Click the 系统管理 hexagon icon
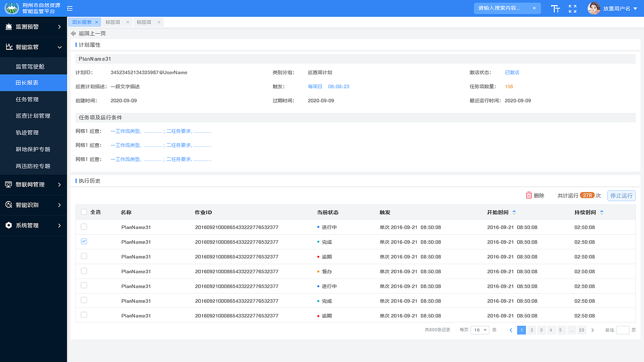The image size is (644, 362). click(x=9, y=225)
